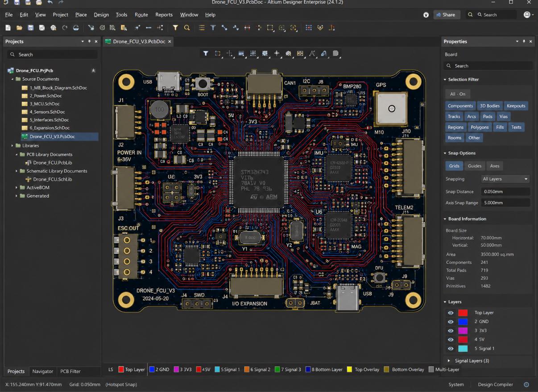Hide the Top Layer via eye icon
This screenshot has height=392, width=538.
pyautogui.click(x=451, y=313)
